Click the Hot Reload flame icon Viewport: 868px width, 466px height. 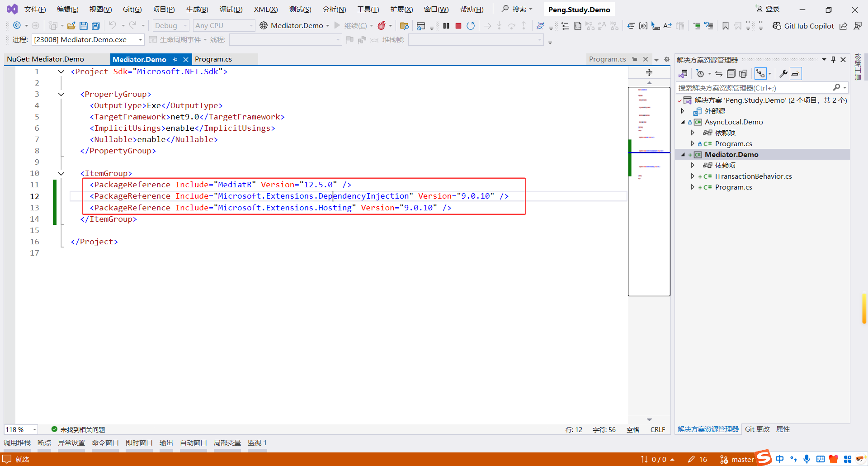click(382, 26)
